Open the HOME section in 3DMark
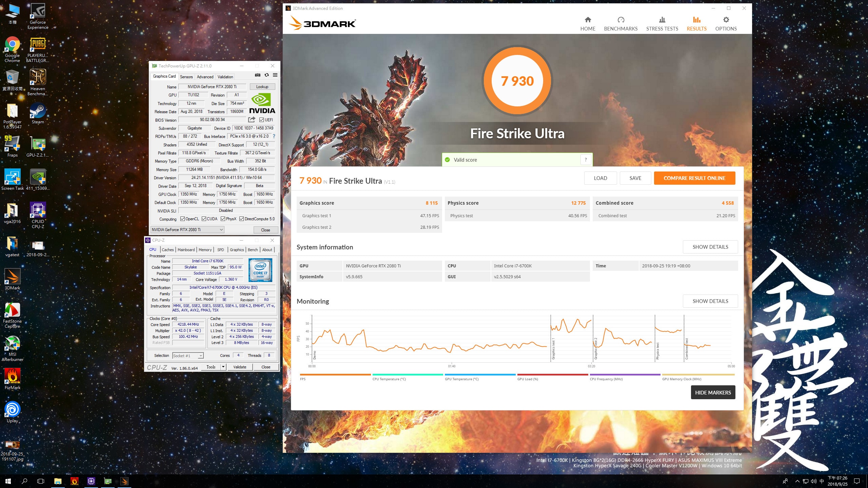This screenshot has height=488, width=868. [x=588, y=24]
